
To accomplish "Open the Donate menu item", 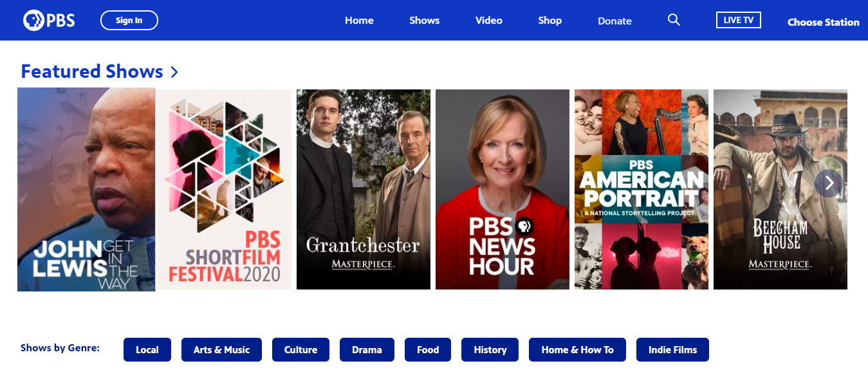I will pyautogui.click(x=614, y=21).
